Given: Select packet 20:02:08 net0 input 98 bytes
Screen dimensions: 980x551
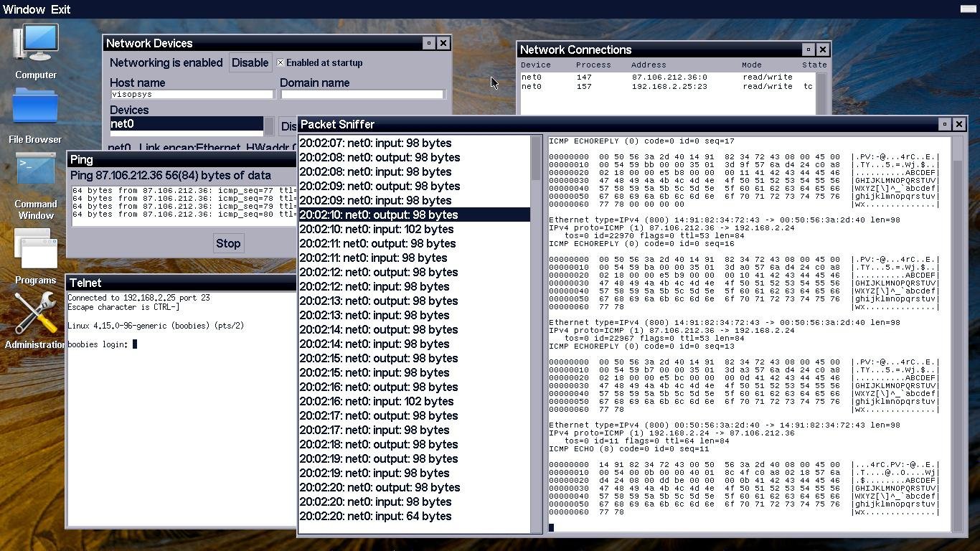Looking at the screenshot, I should (x=415, y=171).
